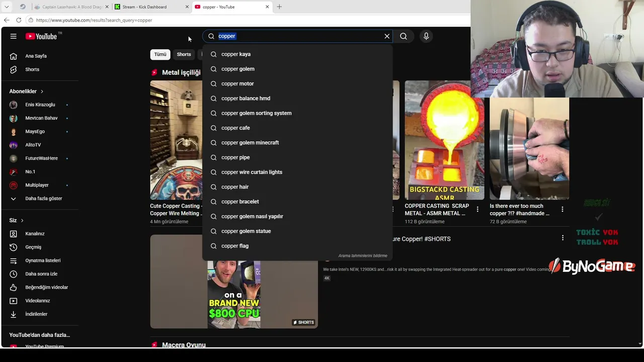
Task: Click the magnifier search button beside the mic
Action: click(404, 36)
